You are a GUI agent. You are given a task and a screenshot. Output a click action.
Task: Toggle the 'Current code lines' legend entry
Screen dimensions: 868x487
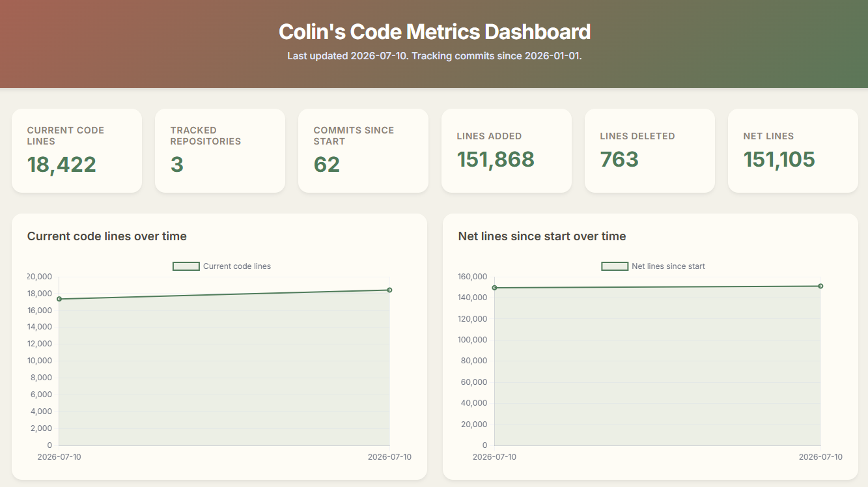[221, 266]
